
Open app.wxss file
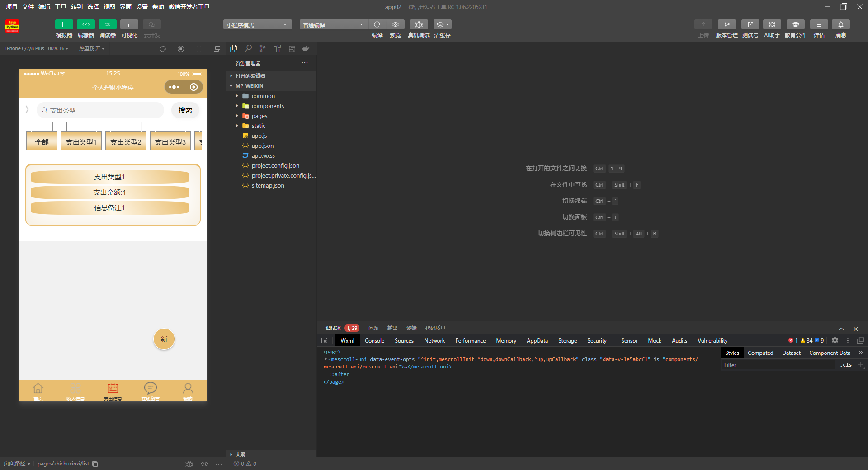(271, 155)
